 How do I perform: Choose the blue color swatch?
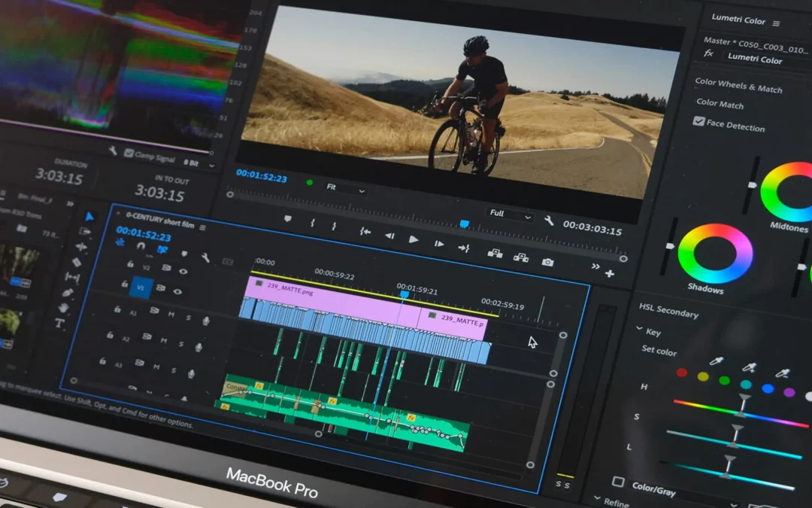coord(768,388)
